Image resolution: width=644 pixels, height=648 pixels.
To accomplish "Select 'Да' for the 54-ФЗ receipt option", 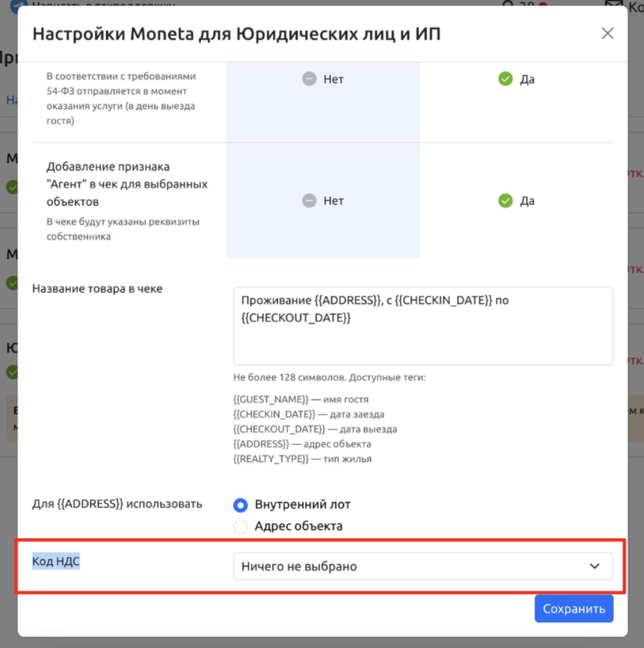I will pos(517,79).
